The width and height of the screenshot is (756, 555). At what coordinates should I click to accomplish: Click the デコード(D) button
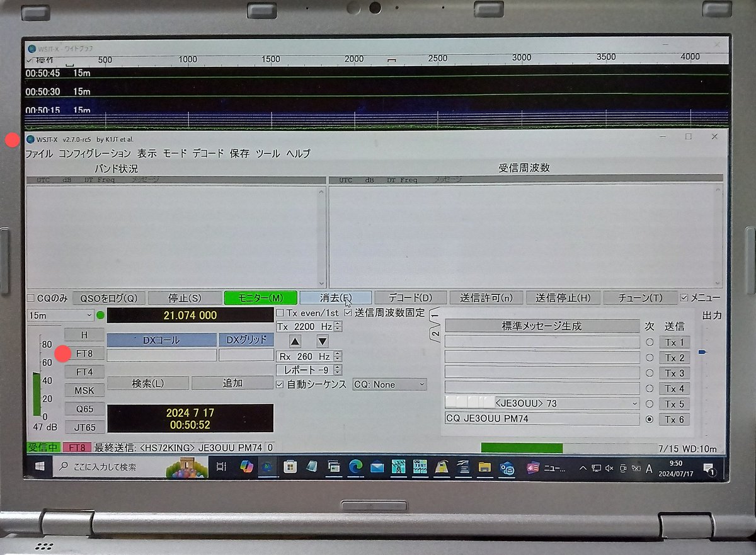click(410, 297)
